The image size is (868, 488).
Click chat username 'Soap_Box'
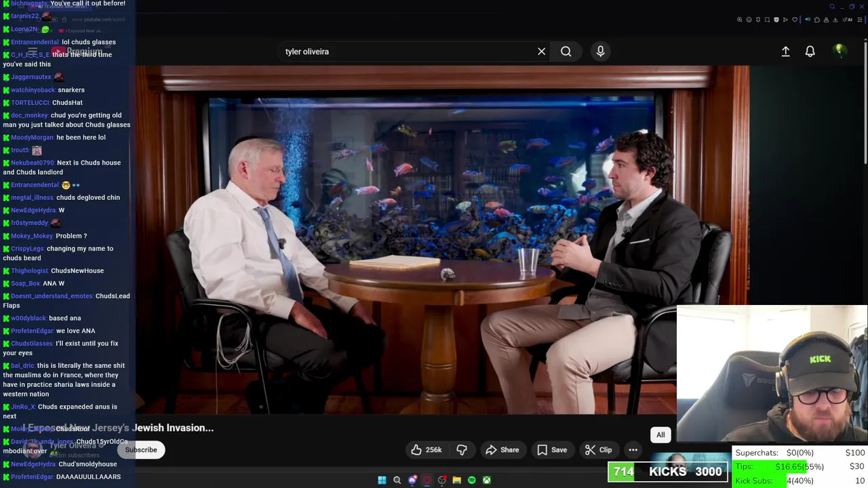(25, 283)
